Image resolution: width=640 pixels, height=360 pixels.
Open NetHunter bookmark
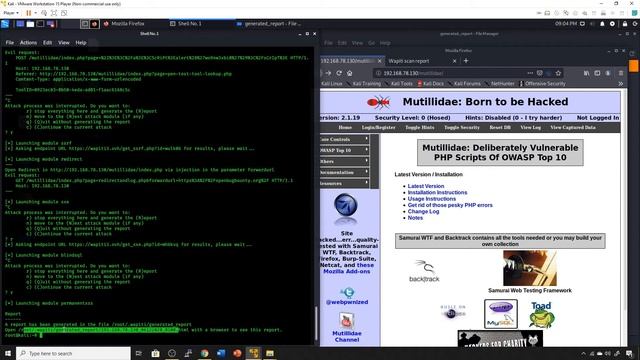tap(500, 84)
